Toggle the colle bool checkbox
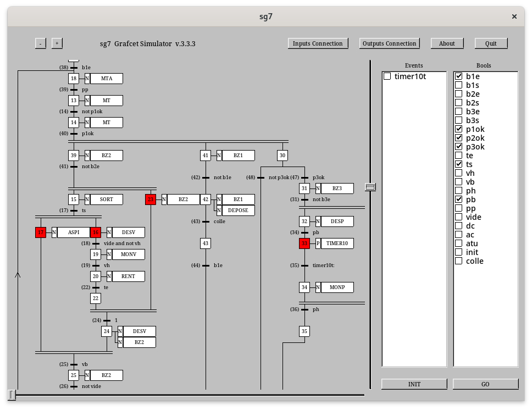The image size is (532, 410). tap(459, 261)
